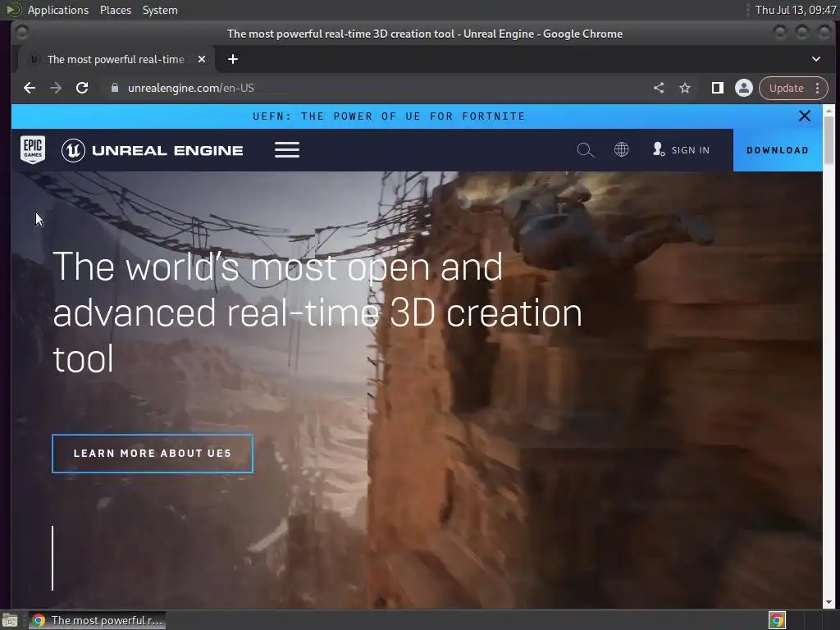
Task: Open site search magnifier icon
Action: click(x=585, y=150)
